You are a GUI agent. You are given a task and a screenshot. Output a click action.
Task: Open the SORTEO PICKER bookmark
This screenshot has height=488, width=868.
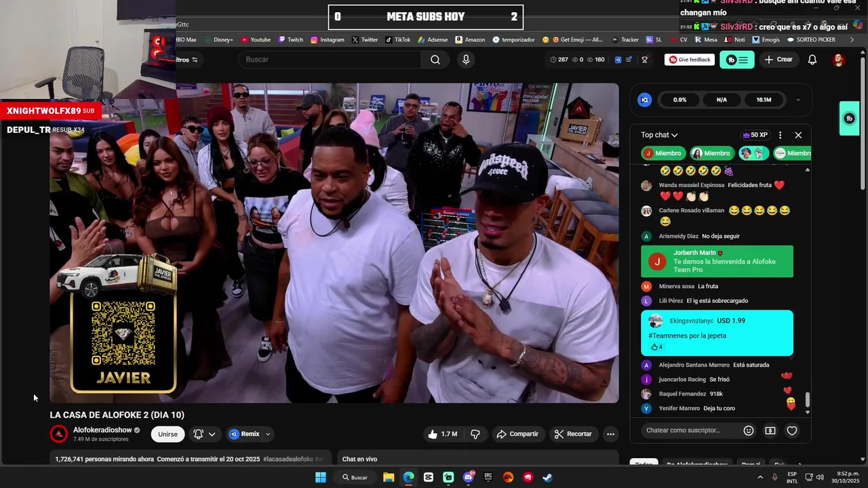click(x=811, y=39)
